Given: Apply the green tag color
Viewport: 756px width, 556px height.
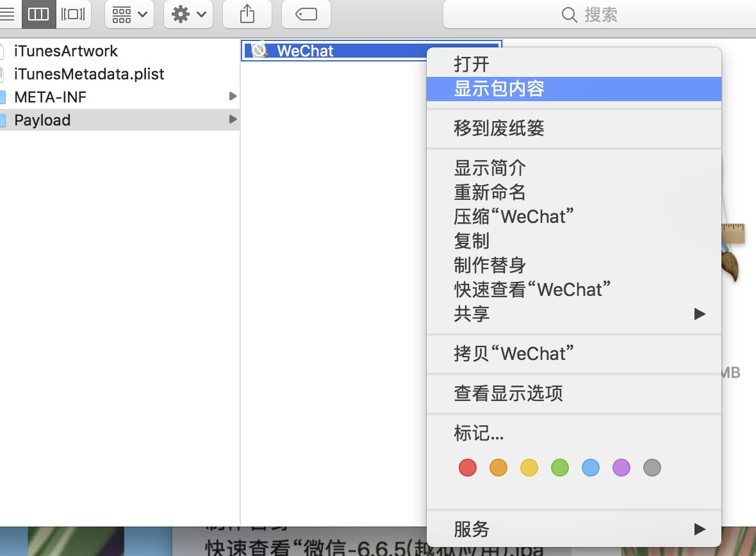Looking at the screenshot, I should pos(560,467).
